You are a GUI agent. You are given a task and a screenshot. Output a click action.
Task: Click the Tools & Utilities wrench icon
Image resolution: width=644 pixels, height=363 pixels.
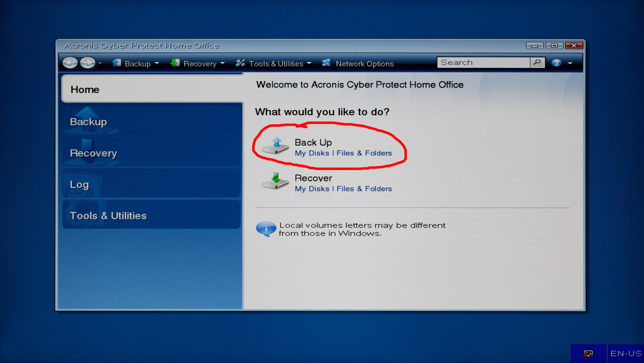[x=240, y=63]
